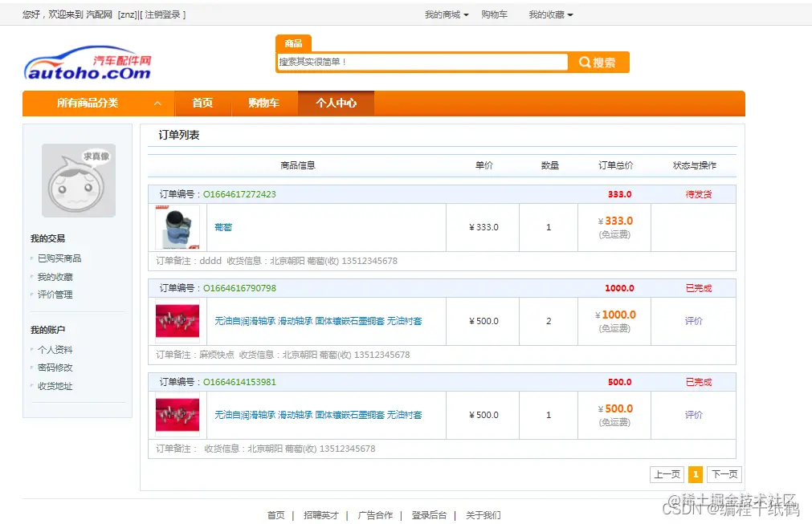812x524 pixels.
Task: Click the 商品信息 column header
Action: 297,165
